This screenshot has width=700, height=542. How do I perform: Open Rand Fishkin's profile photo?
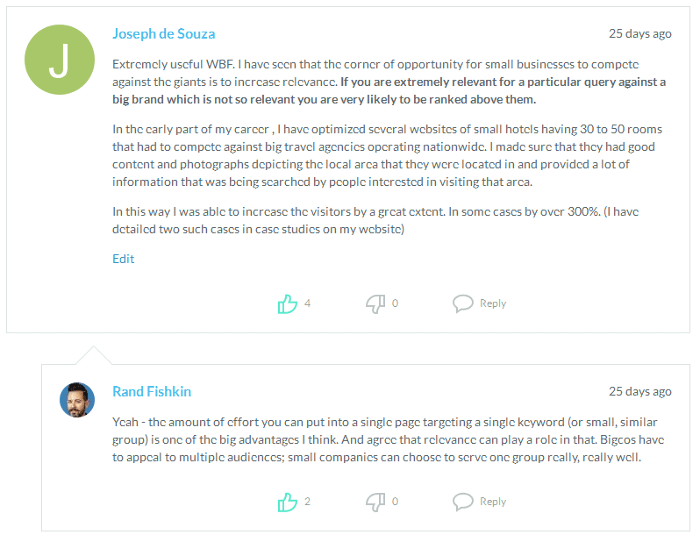click(77, 399)
